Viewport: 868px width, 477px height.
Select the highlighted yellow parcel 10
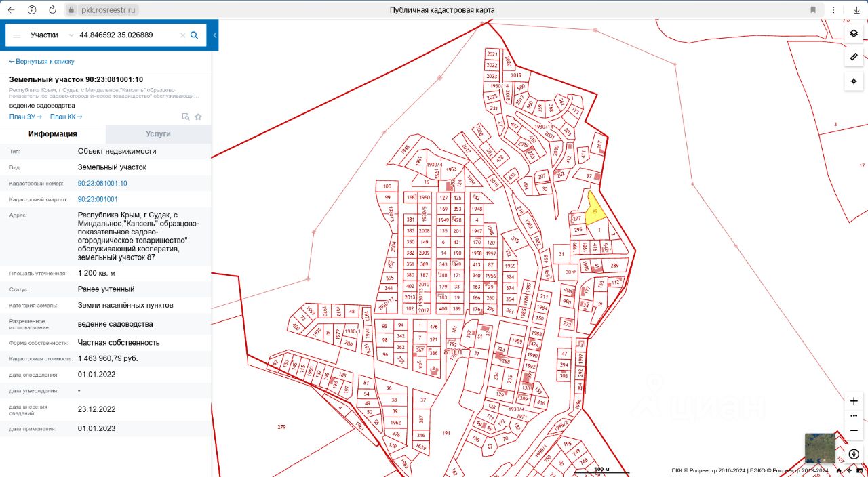[593, 212]
